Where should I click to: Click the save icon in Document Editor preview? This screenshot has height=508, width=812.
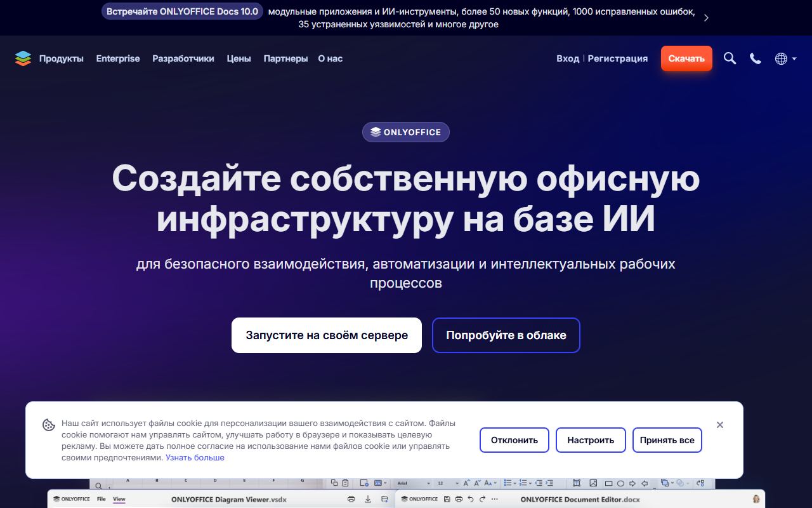[x=447, y=499]
